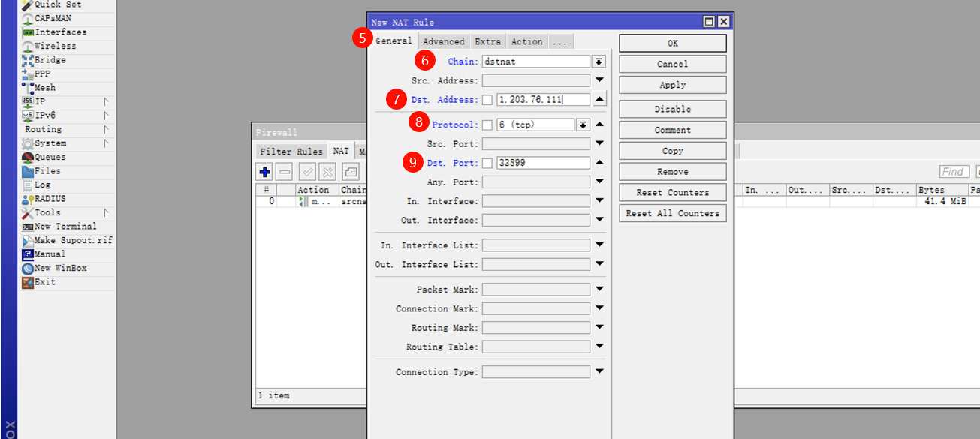Expand the In. Interface List arrow
980x439 pixels.
[599, 245]
